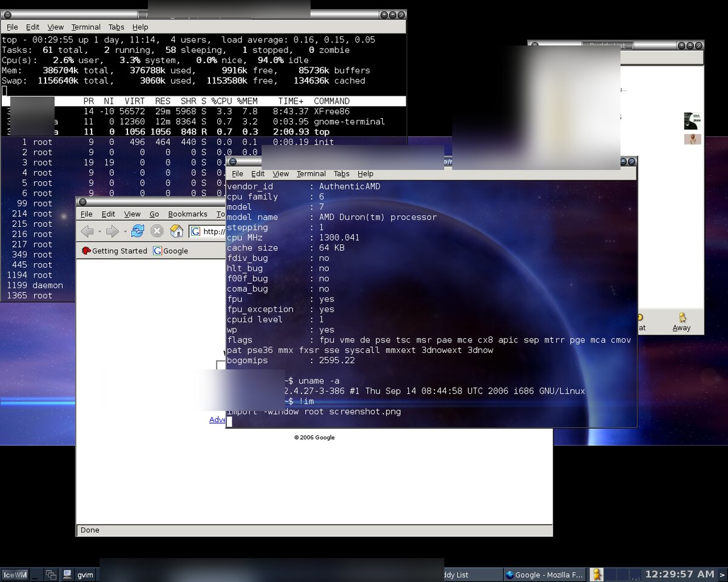The height and width of the screenshot is (582, 728).
Task: Reload the page in Firefox
Action: point(138,231)
